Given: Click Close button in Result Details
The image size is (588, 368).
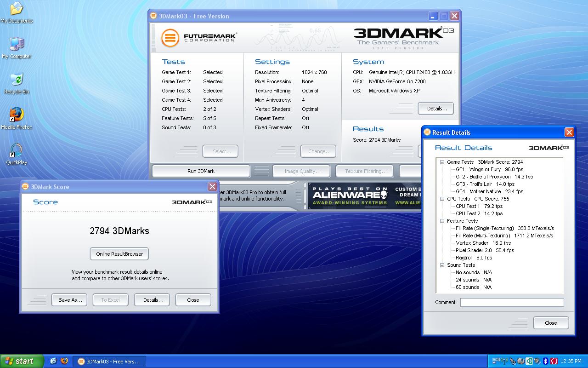Looking at the screenshot, I should [x=551, y=323].
